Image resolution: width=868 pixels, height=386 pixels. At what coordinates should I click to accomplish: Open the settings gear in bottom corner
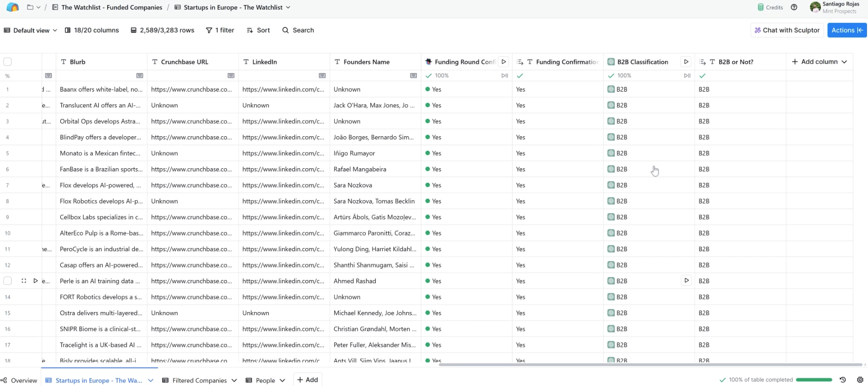(x=860, y=380)
